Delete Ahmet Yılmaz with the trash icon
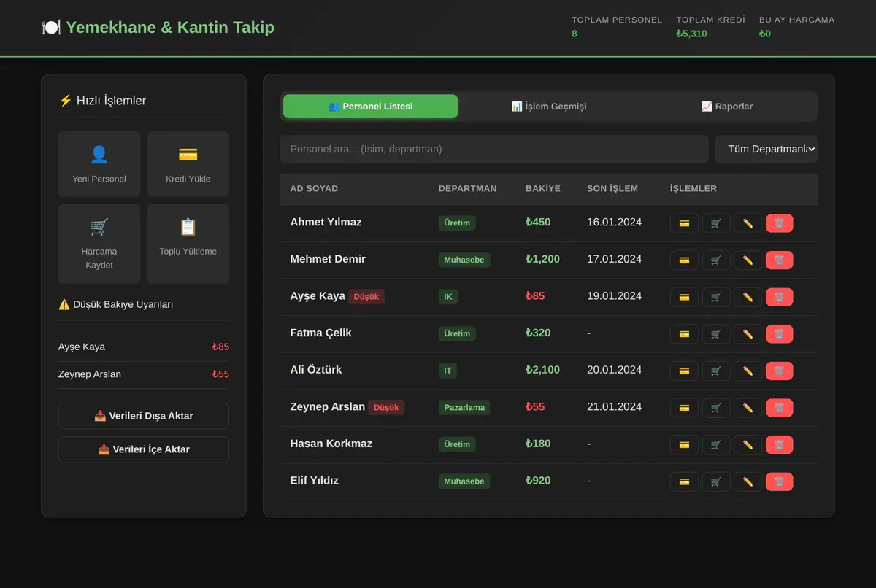 click(779, 223)
